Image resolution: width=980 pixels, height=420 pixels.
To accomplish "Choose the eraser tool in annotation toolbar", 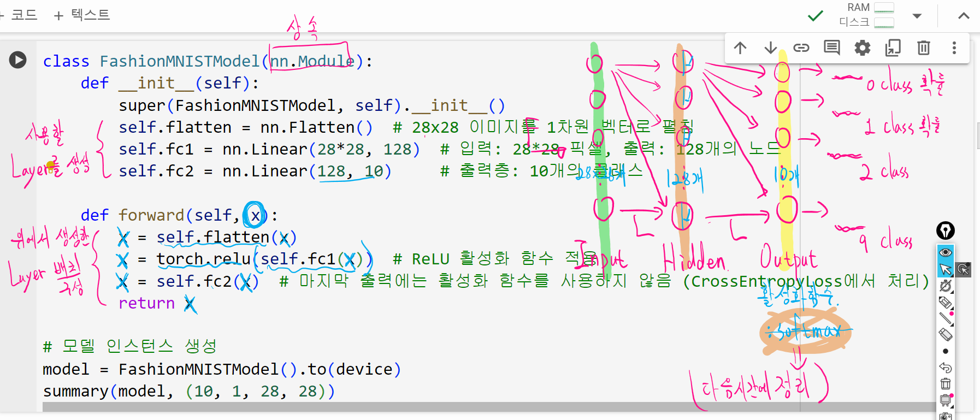I will point(946,334).
